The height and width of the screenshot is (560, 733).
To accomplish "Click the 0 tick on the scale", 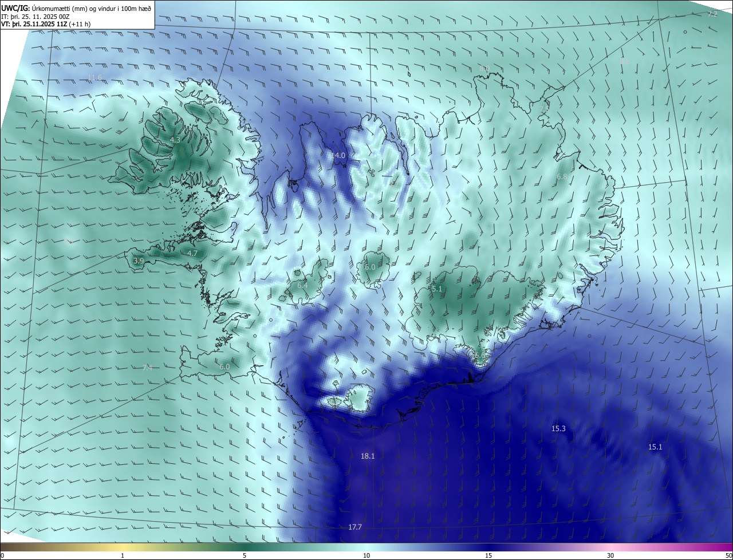I will point(2,556).
